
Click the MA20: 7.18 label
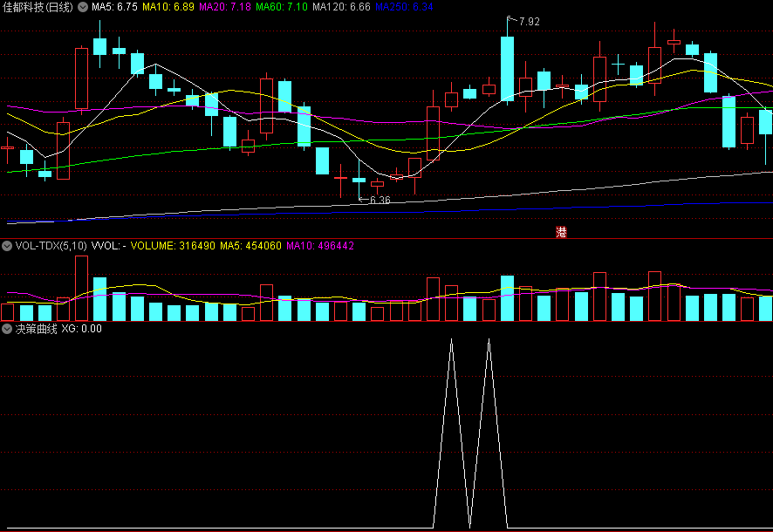tap(225, 7)
